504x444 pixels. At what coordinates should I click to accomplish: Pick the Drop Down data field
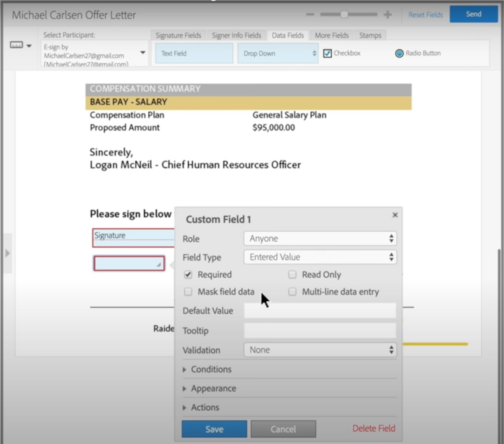click(278, 53)
